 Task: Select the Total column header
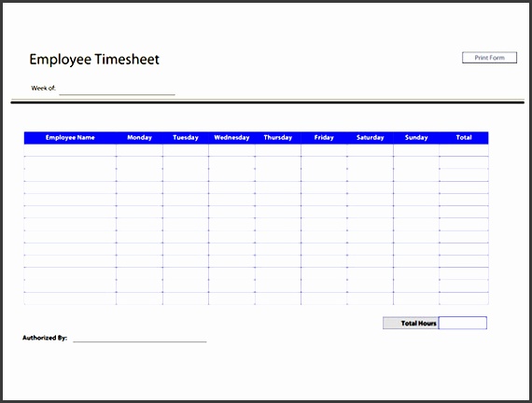coord(464,138)
